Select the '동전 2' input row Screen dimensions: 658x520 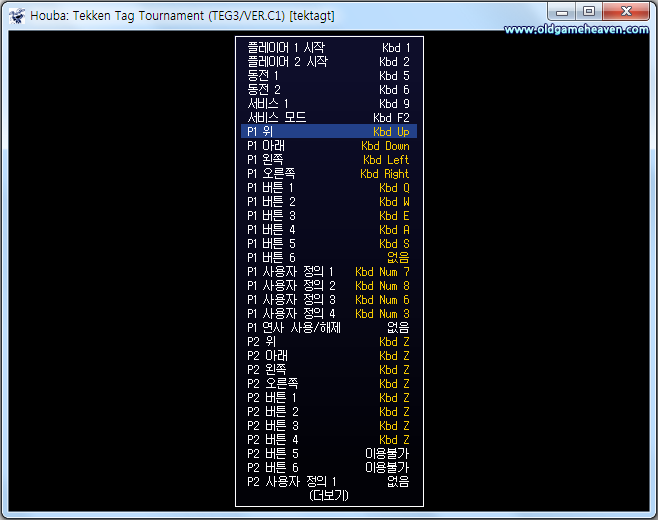coord(329,89)
